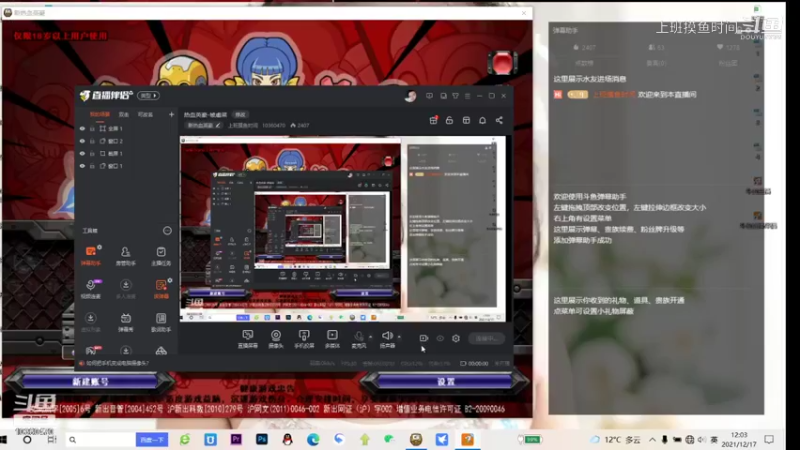Open the 歌词助手 lyrics assistant tool
The image size is (800, 450).
[x=161, y=322]
